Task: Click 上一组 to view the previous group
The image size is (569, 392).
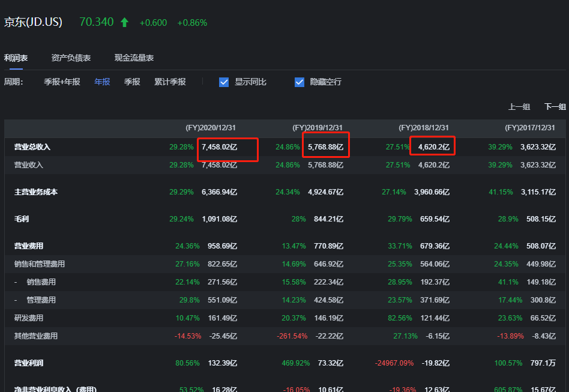Action: (519, 107)
